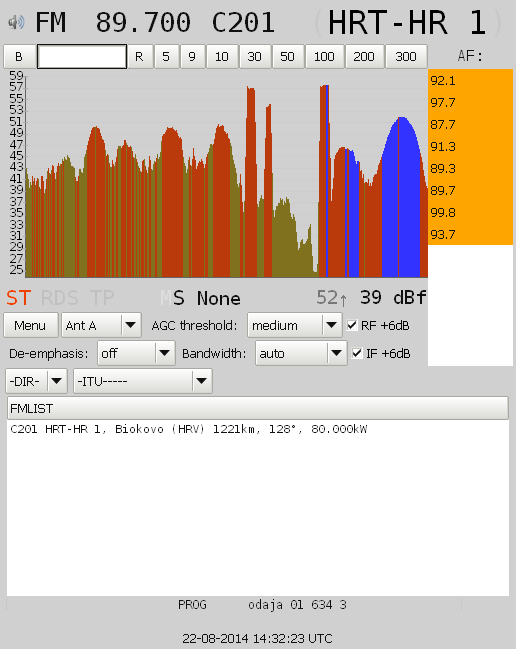Open the Menu button
The image size is (516, 649).
click(30, 325)
